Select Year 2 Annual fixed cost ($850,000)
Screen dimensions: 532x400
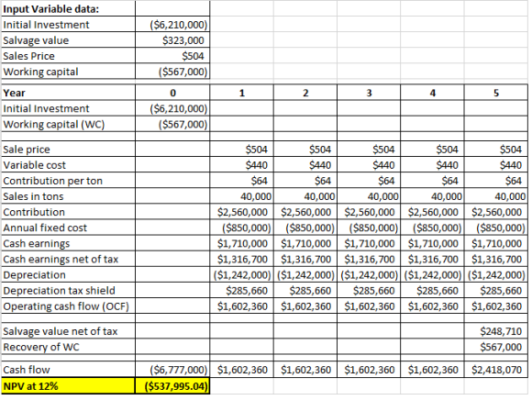click(x=305, y=228)
